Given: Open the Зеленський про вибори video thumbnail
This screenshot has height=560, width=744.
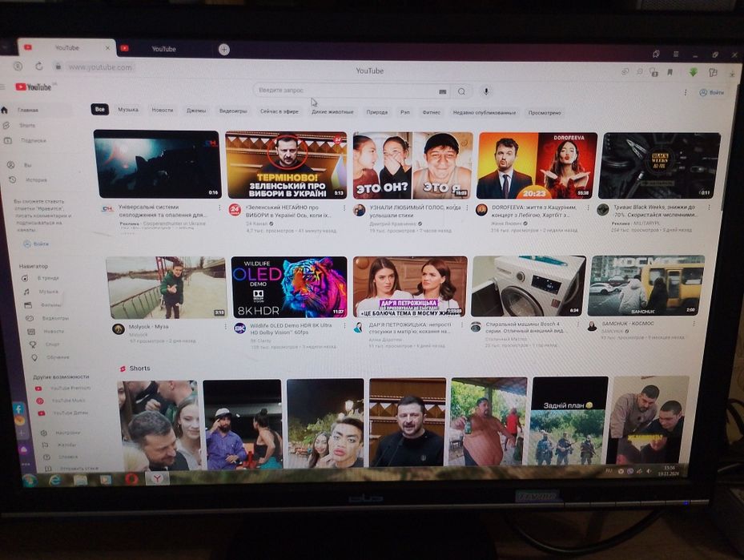Looking at the screenshot, I should pyautogui.click(x=287, y=165).
